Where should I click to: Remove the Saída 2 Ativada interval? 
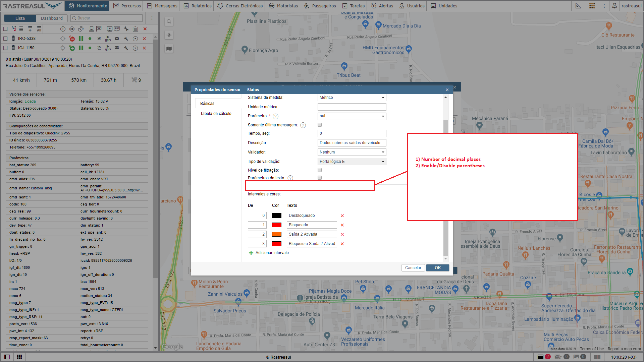coord(342,235)
